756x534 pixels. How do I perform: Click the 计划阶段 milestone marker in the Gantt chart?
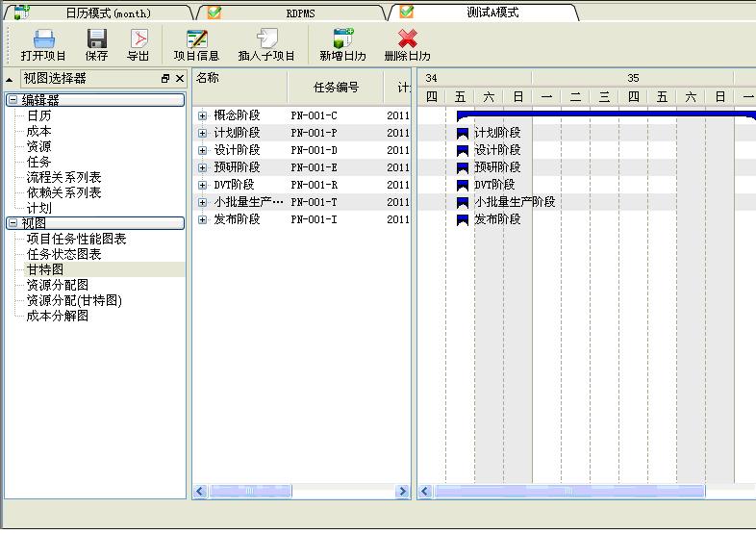point(462,133)
